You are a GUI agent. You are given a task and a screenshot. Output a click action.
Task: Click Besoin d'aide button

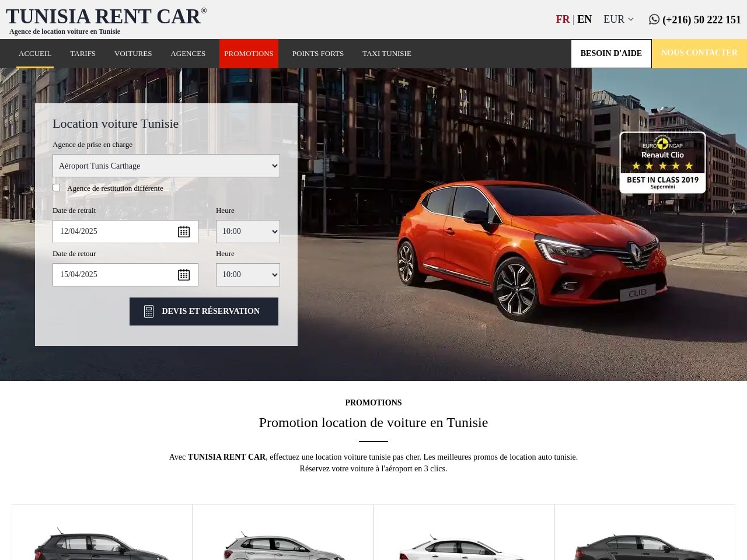[x=611, y=54]
